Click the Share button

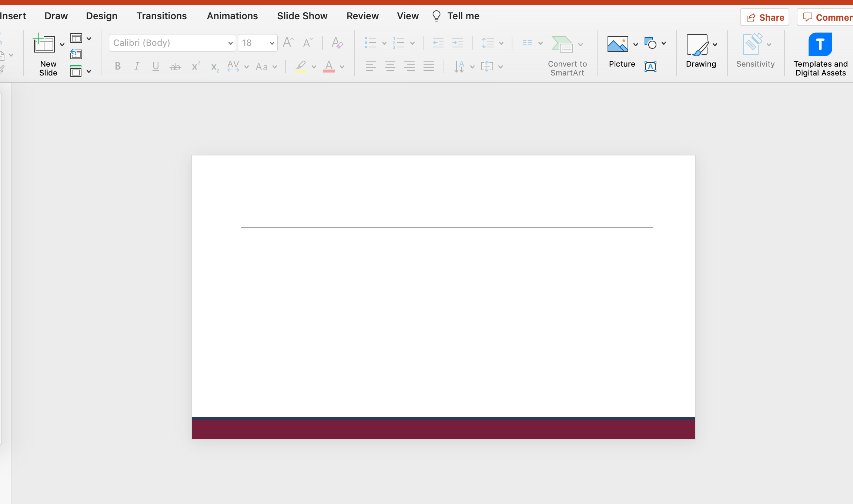[765, 17]
